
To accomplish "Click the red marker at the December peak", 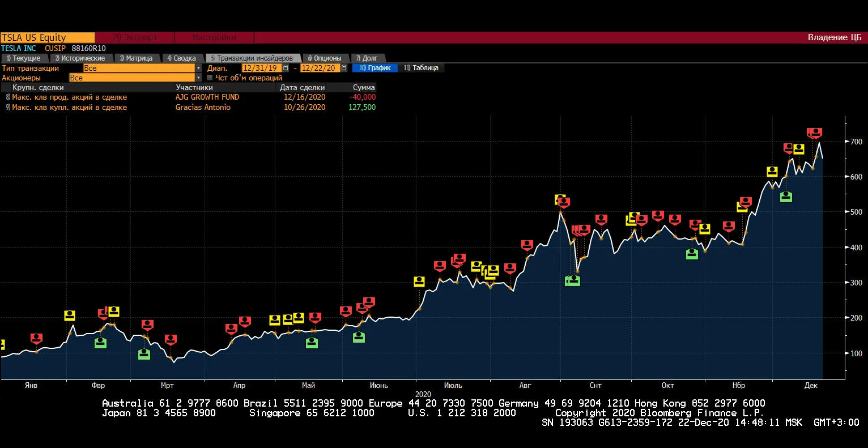I will [815, 133].
